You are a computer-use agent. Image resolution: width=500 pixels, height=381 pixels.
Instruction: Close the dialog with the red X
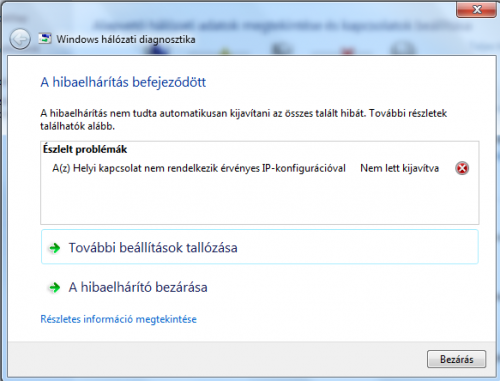click(476, 9)
